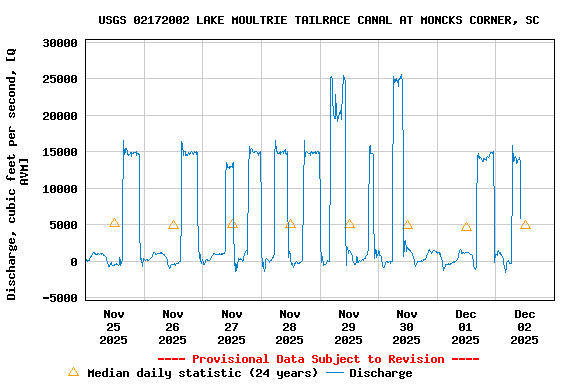Click the chart title USGS 02172002 LAKE MOULTRIE
The height and width of the screenshot is (384, 576).
click(318, 20)
